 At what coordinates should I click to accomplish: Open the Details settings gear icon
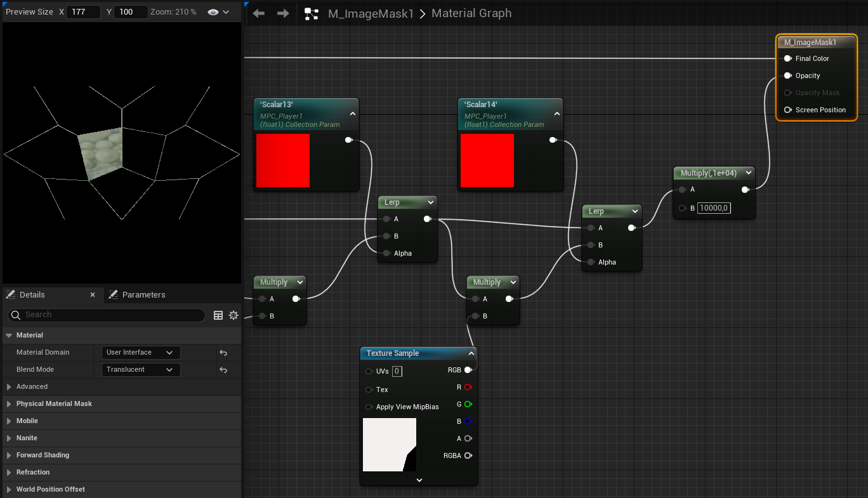click(x=233, y=315)
